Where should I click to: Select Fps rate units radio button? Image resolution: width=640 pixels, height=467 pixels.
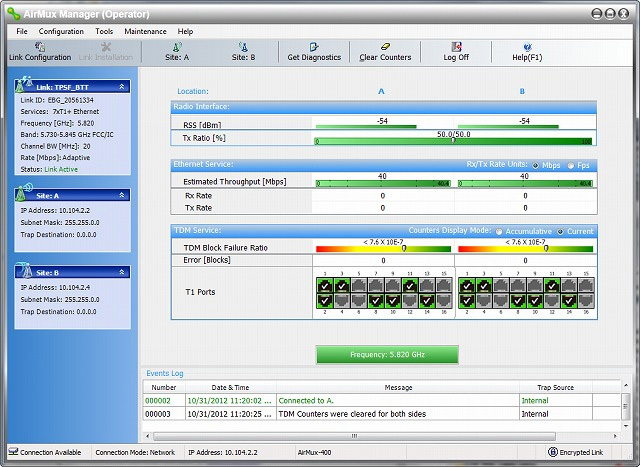[570, 165]
